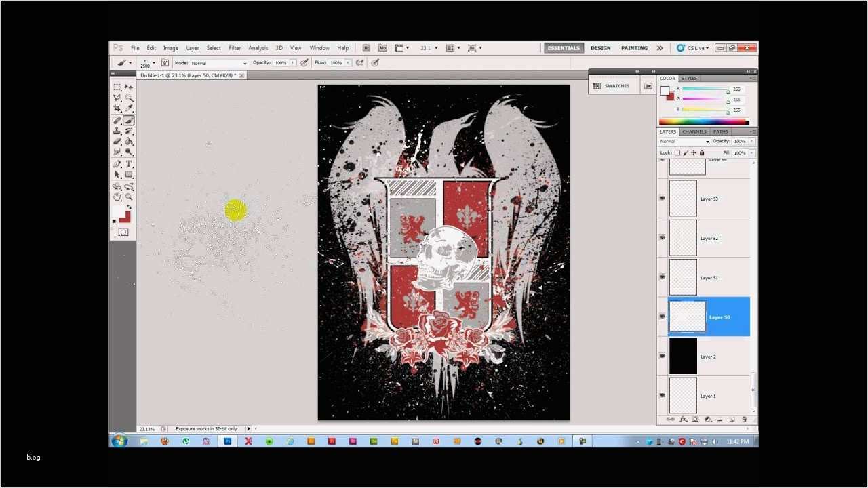Screen dimensions: 868x488
Task: Hide Layer 50 visibility eye
Action: 662,317
